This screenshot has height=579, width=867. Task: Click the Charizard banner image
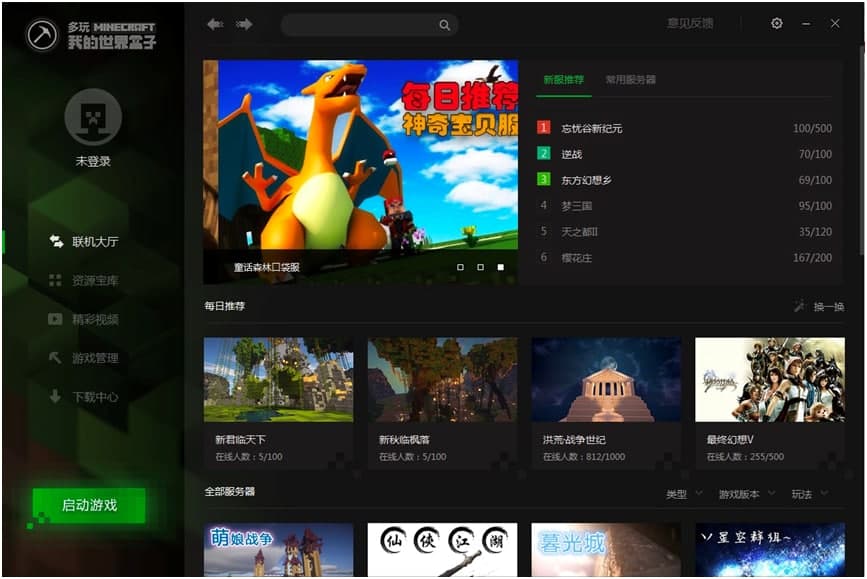pyautogui.click(x=361, y=171)
